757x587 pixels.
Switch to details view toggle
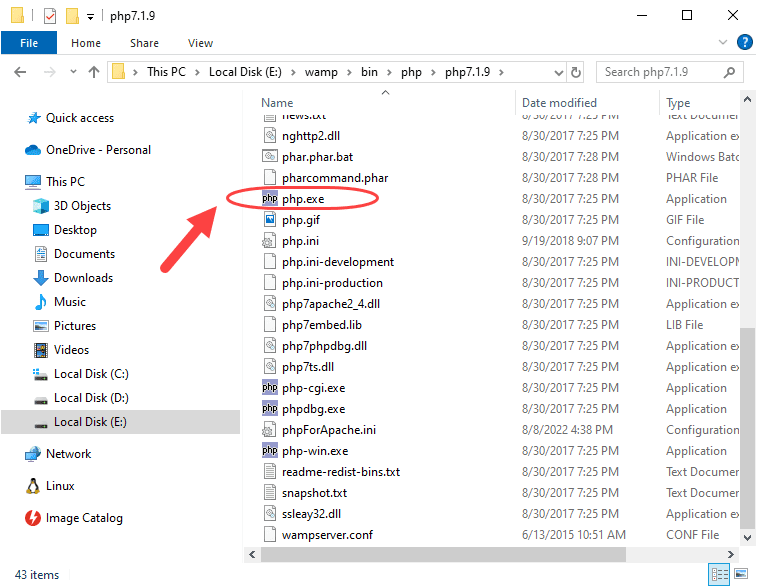pos(719,574)
